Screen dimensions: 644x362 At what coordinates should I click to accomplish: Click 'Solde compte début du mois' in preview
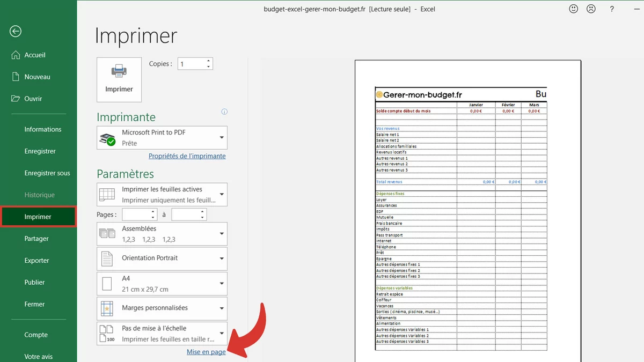click(403, 111)
